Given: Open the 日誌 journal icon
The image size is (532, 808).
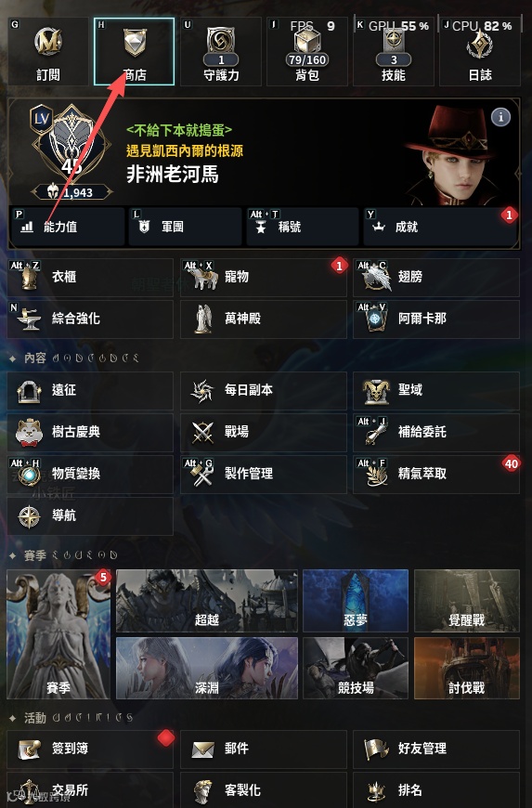Looking at the screenshot, I should (x=480, y=51).
